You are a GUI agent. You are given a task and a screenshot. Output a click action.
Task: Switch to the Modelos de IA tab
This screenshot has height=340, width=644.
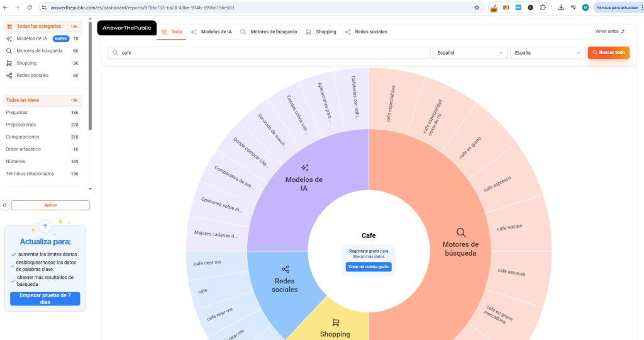[x=211, y=31]
